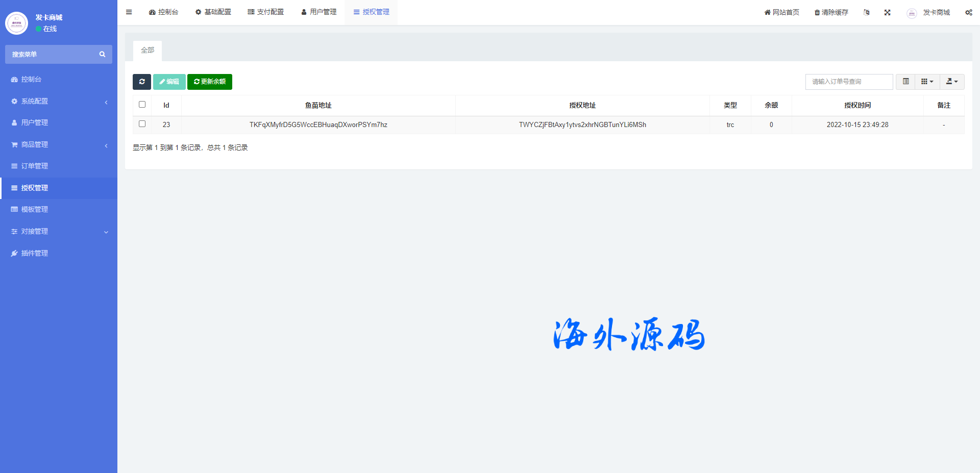Screen dimensions: 980x473
Task: Open 网站首页 link
Action: click(781, 12)
